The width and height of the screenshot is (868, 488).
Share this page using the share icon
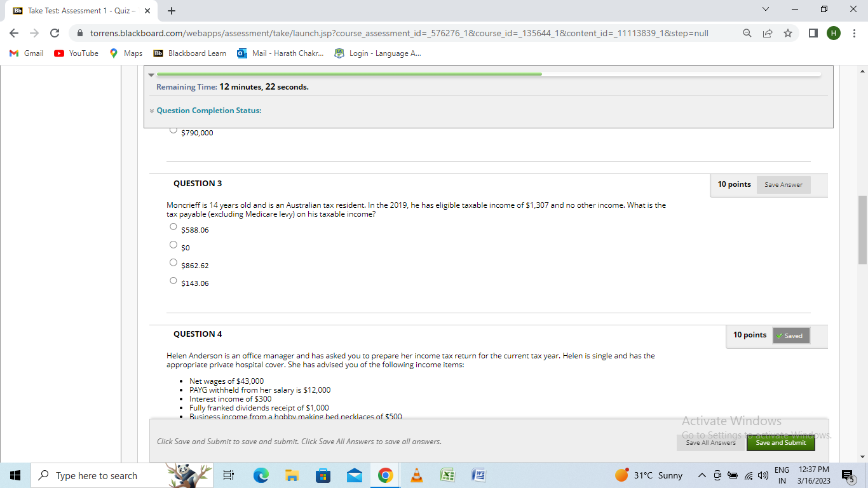(768, 33)
